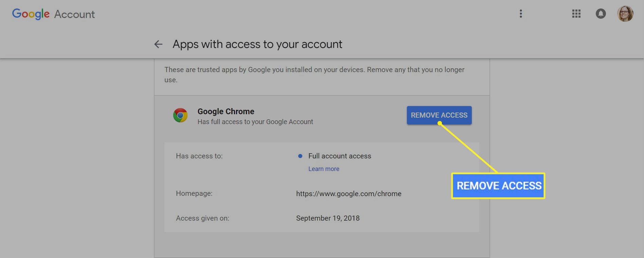Click the Google Chrome app icon
This screenshot has height=258, width=644.
point(180,116)
